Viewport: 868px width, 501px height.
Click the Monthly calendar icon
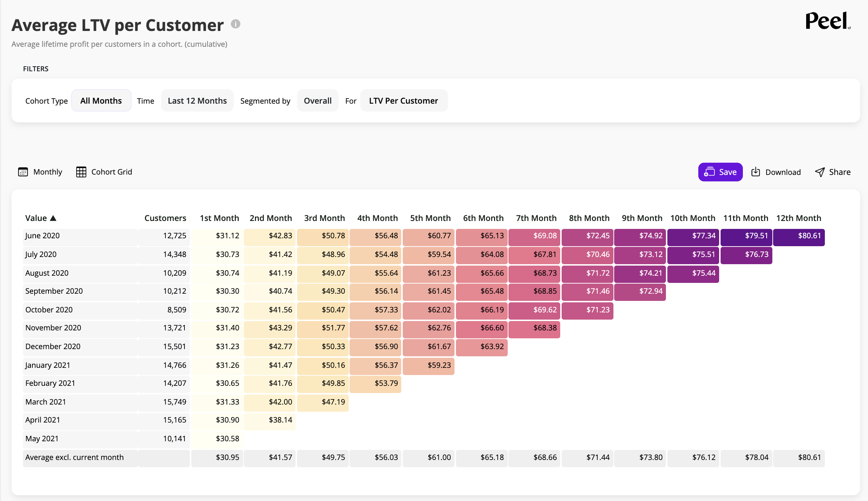point(23,172)
